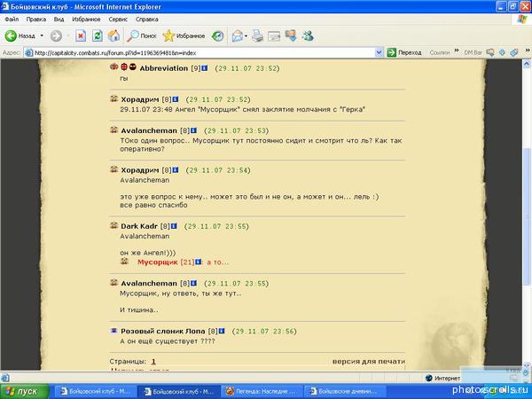Expand the address bar dropdown arrow
532x399 pixels.
click(379, 53)
